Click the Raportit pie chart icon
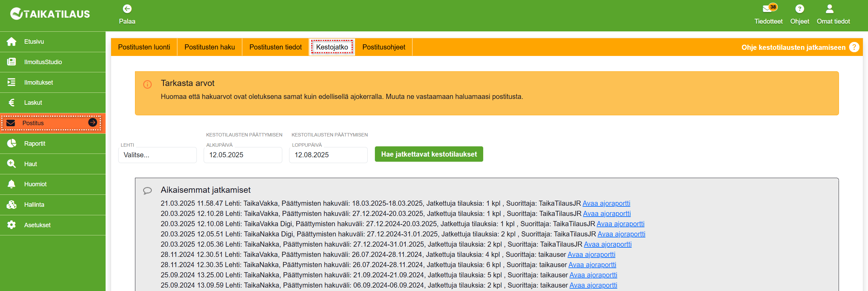The image size is (868, 291). coord(12,144)
